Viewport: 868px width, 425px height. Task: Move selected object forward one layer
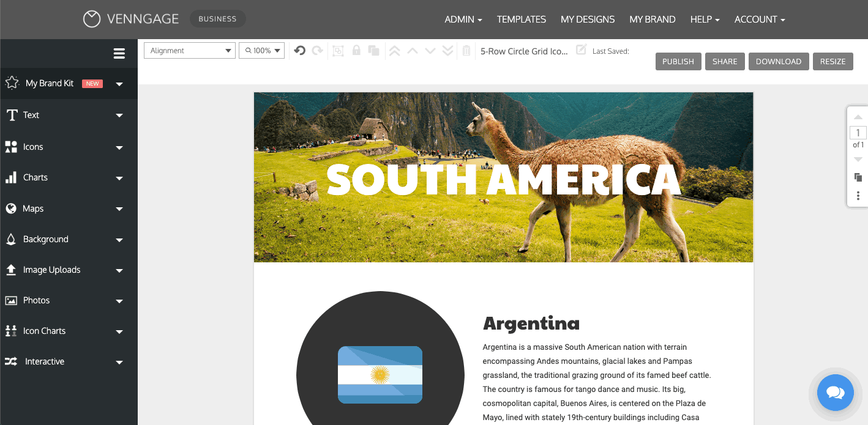413,51
